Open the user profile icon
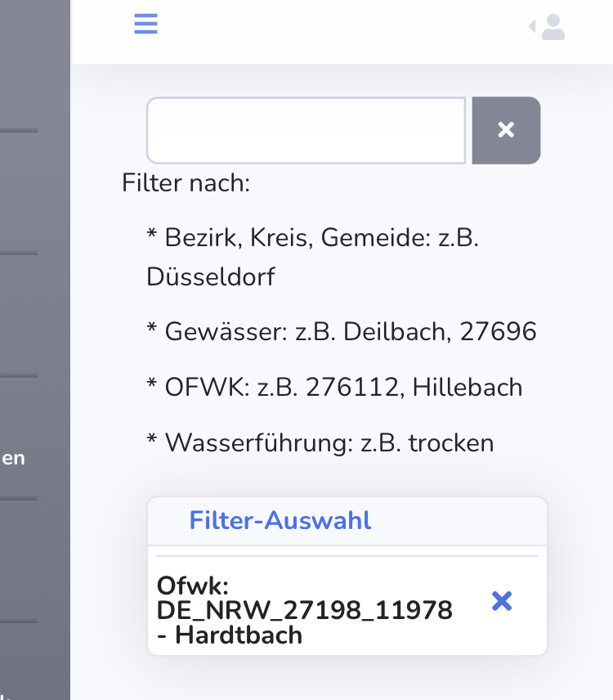Image resolution: width=613 pixels, height=700 pixels. (553, 27)
